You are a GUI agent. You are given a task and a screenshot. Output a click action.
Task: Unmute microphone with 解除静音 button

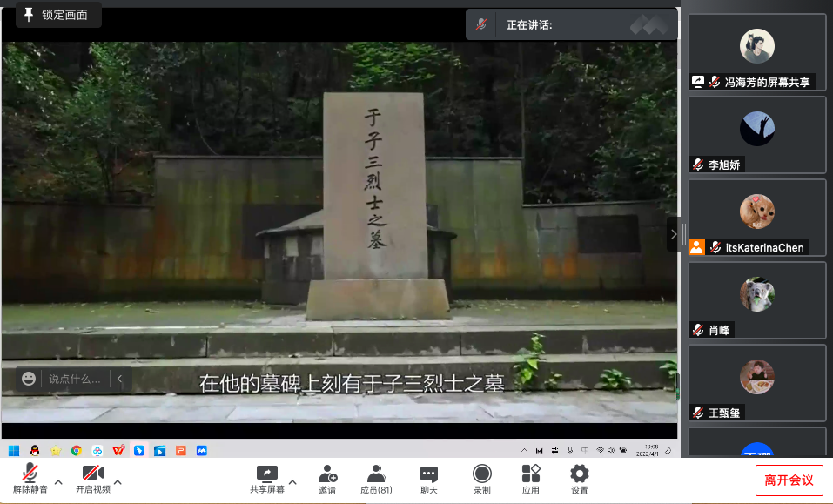30,479
